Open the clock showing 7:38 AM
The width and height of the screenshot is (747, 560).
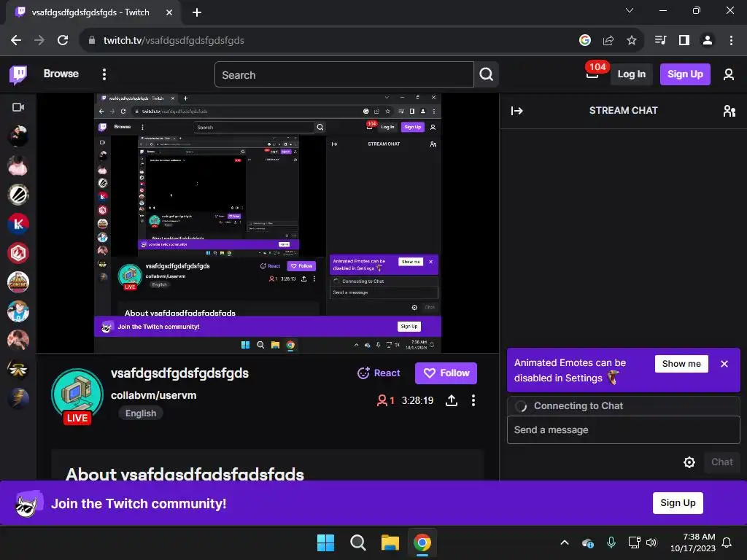[x=693, y=542]
